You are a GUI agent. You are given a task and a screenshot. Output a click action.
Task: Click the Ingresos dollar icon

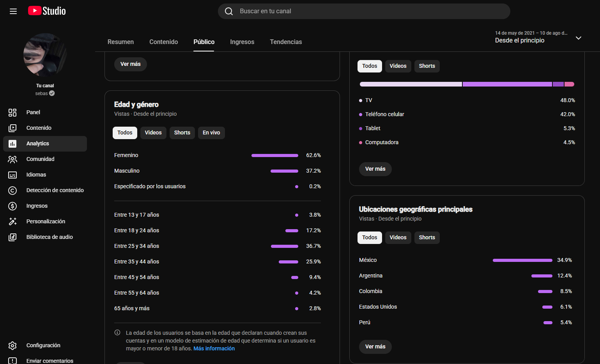coord(12,206)
